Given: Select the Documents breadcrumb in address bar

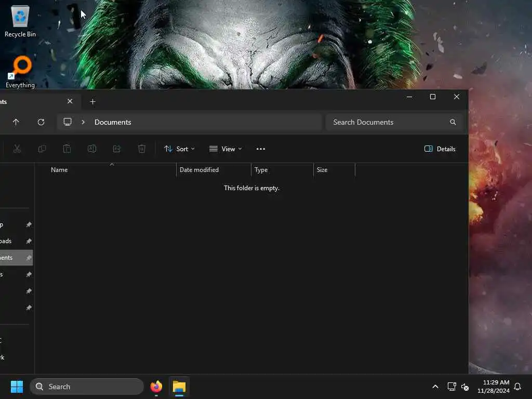Looking at the screenshot, I should [x=113, y=122].
